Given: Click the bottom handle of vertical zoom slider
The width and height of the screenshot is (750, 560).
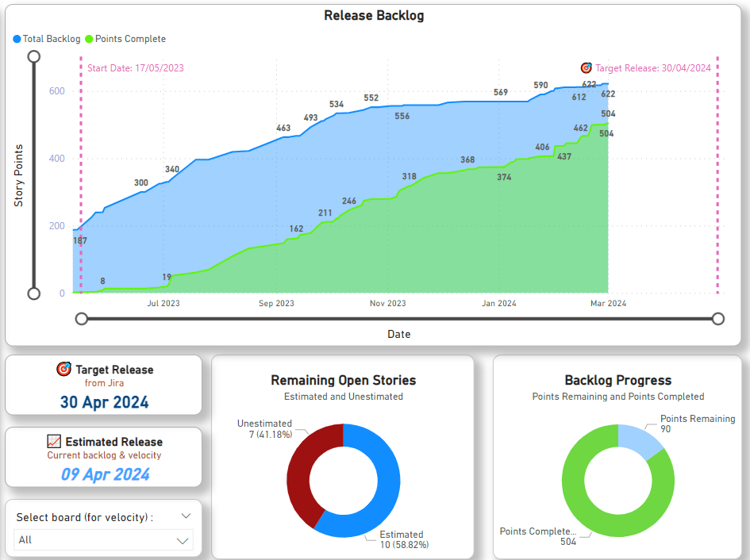Looking at the screenshot, I should point(34,293).
